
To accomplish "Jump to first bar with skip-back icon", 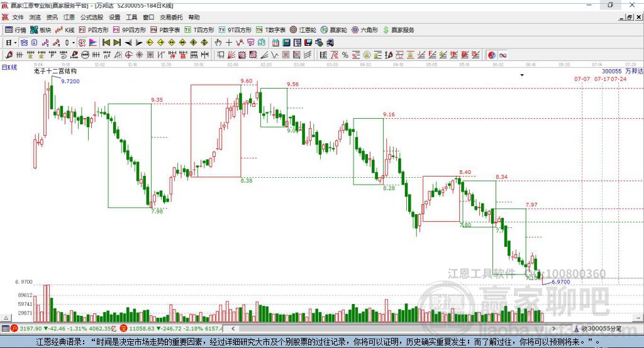I will 106,43.
